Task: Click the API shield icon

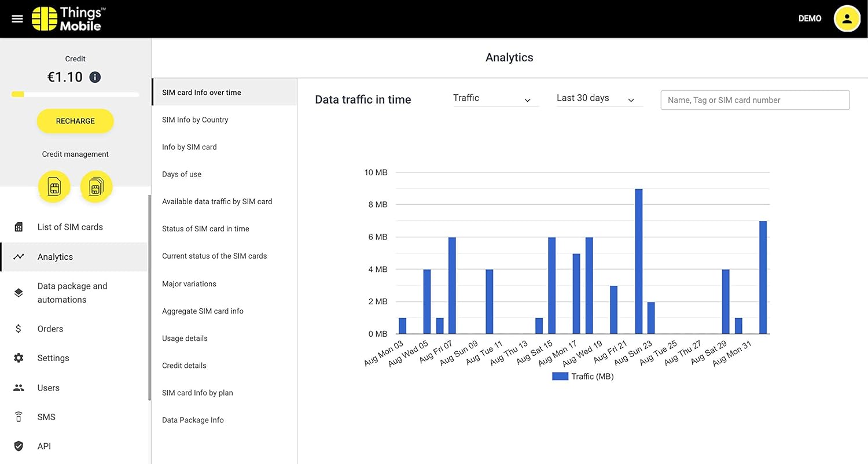Action: (19, 446)
